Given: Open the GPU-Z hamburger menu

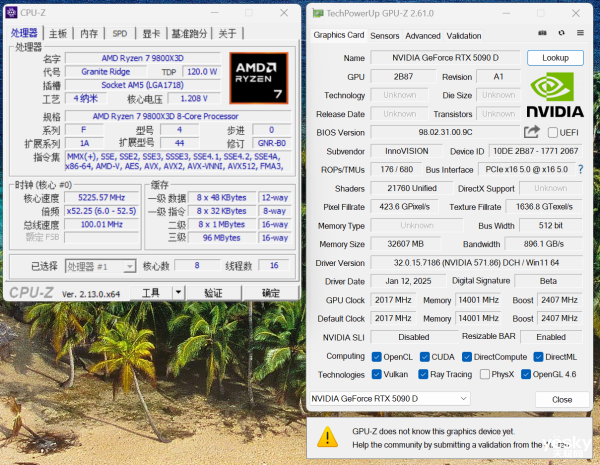Looking at the screenshot, I should (x=580, y=33).
